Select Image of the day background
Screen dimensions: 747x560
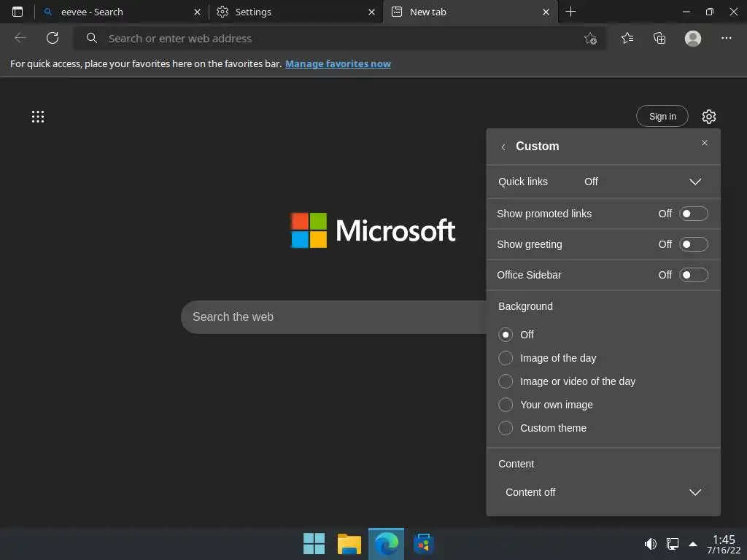(506, 358)
